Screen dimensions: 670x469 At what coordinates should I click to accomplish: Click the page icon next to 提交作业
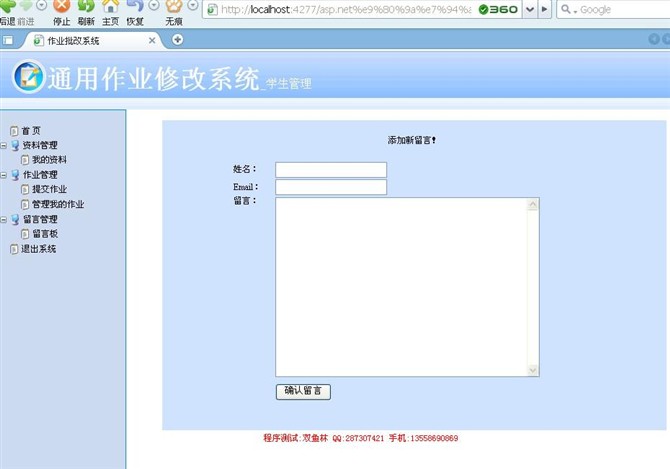pyautogui.click(x=25, y=190)
